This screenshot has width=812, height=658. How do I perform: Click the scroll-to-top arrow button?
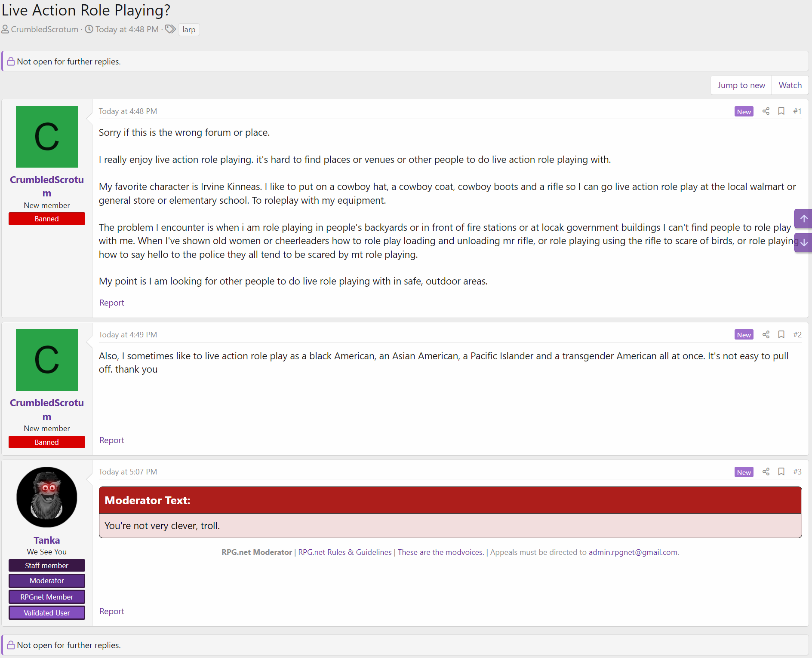click(803, 219)
